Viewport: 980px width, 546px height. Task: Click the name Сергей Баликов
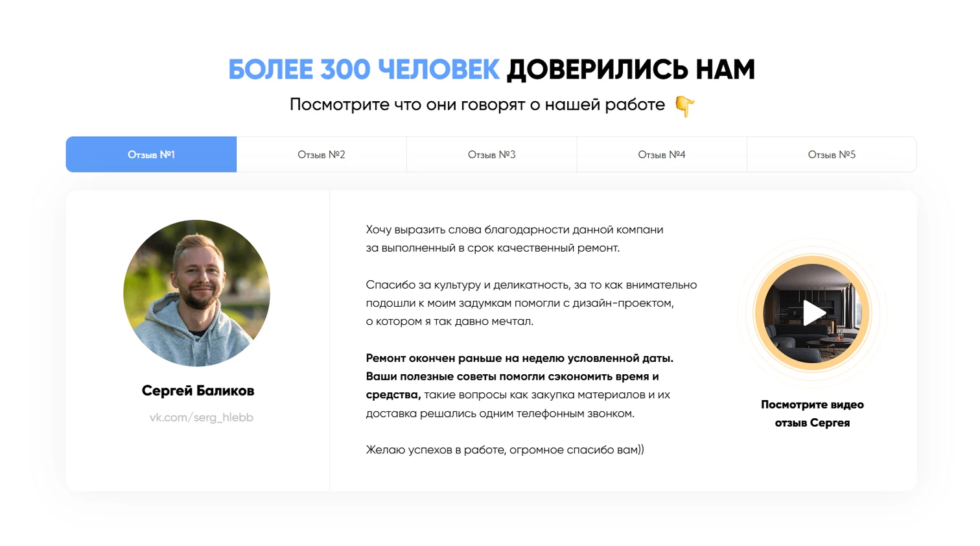198,390
